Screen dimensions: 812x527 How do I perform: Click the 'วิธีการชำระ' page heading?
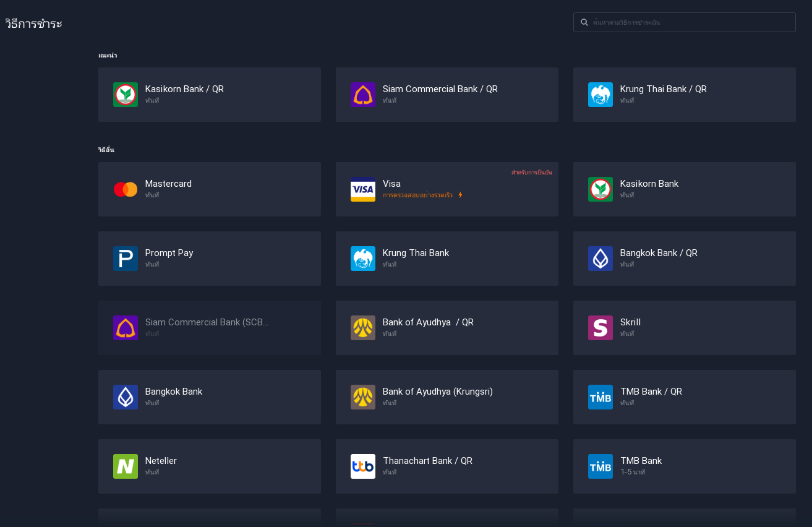[x=33, y=24]
